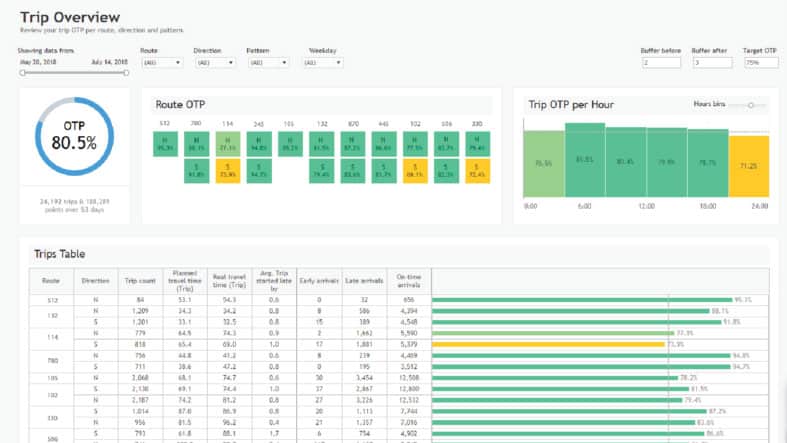
Task: Click the OTP 80.5% donut gauge
Action: pos(74,136)
